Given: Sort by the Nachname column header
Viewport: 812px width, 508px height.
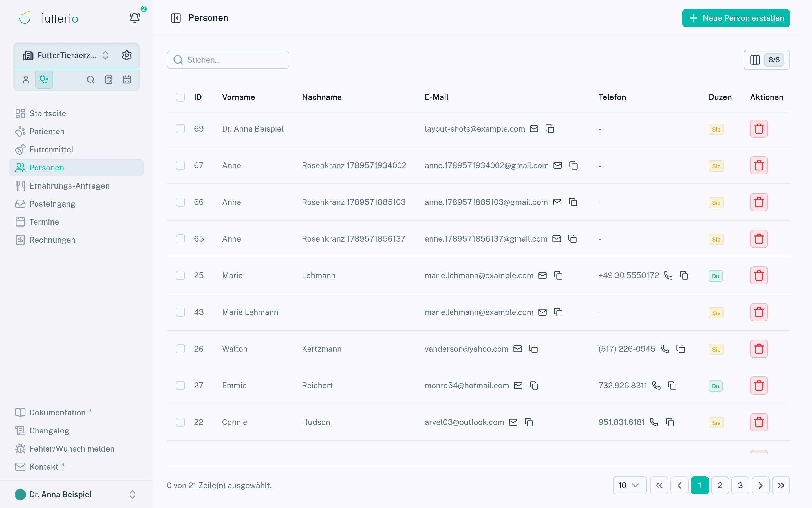Looking at the screenshot, I should tap(321, 97).
